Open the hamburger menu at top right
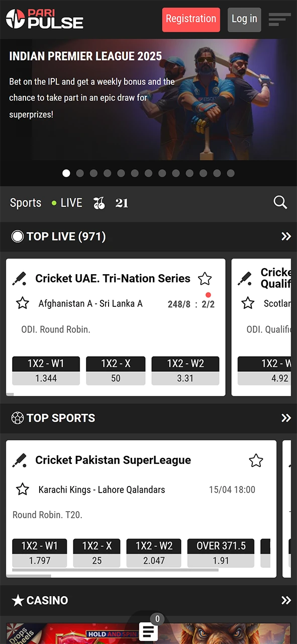Viewport: 297px width, 644px height. tap(279, 19)
